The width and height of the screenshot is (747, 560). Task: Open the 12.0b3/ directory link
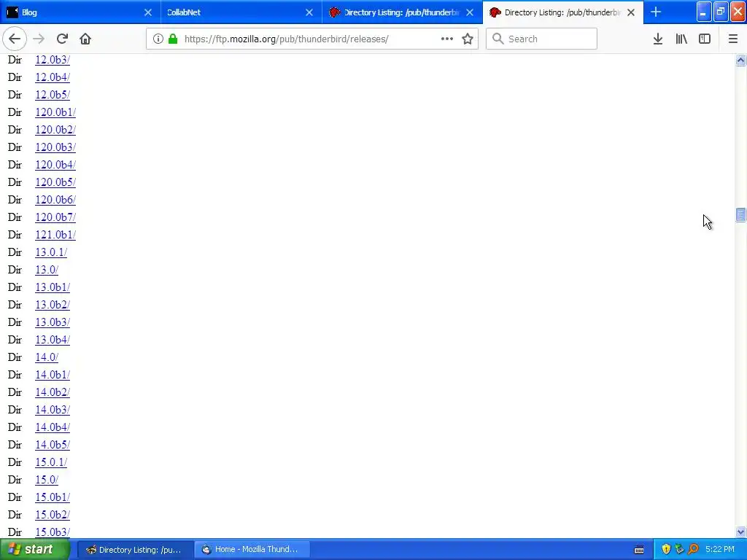(x=53, y=60)
